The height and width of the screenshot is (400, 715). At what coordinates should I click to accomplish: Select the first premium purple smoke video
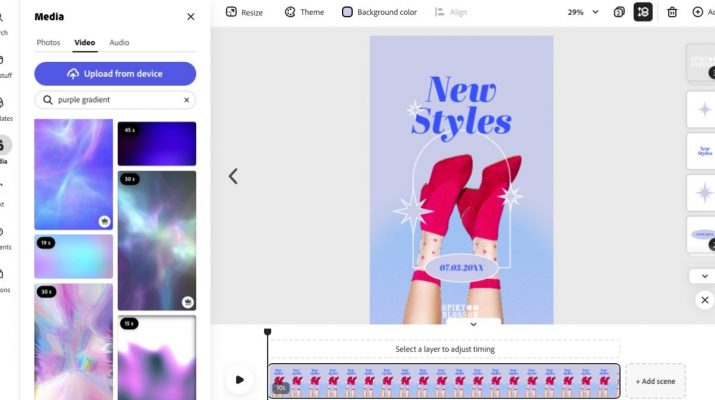[x=73, y=174]
